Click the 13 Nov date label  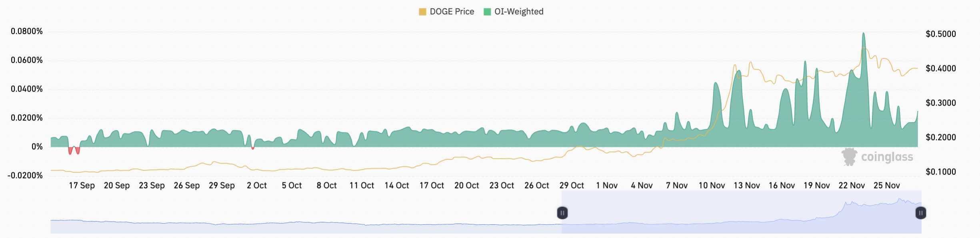tap(747, 186)
